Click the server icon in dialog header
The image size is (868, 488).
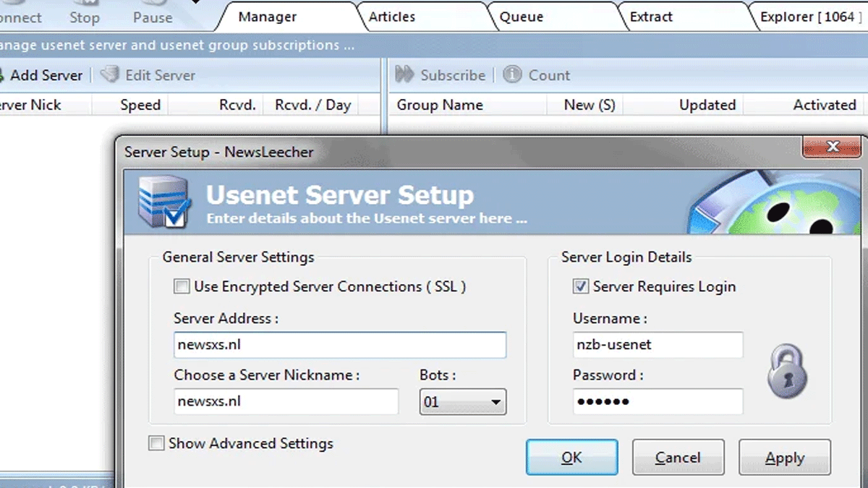164,202
